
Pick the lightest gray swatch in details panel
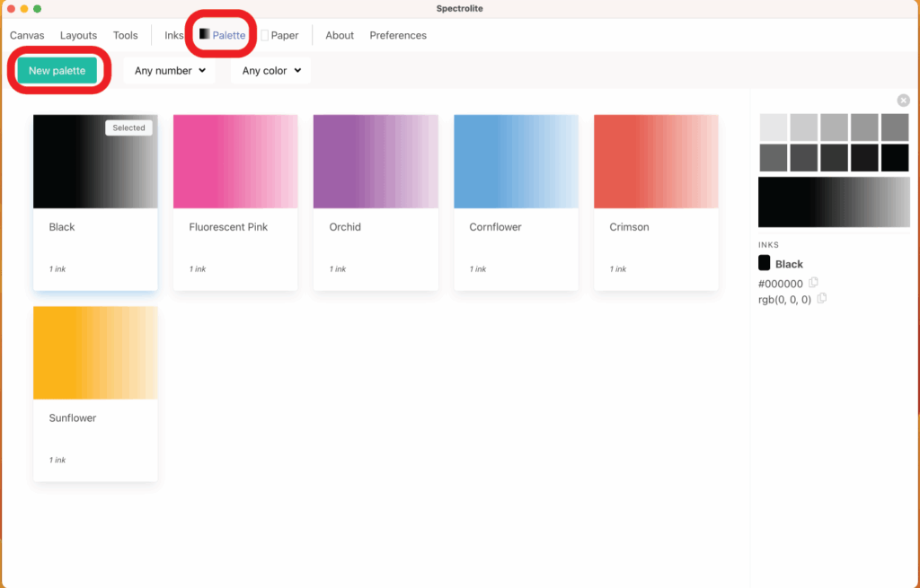click(774, 127)
